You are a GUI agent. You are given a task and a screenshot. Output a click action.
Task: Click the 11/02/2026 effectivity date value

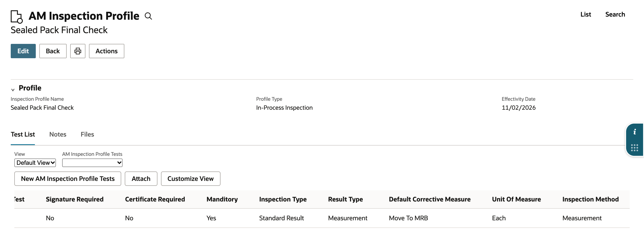tap(519, 108)
